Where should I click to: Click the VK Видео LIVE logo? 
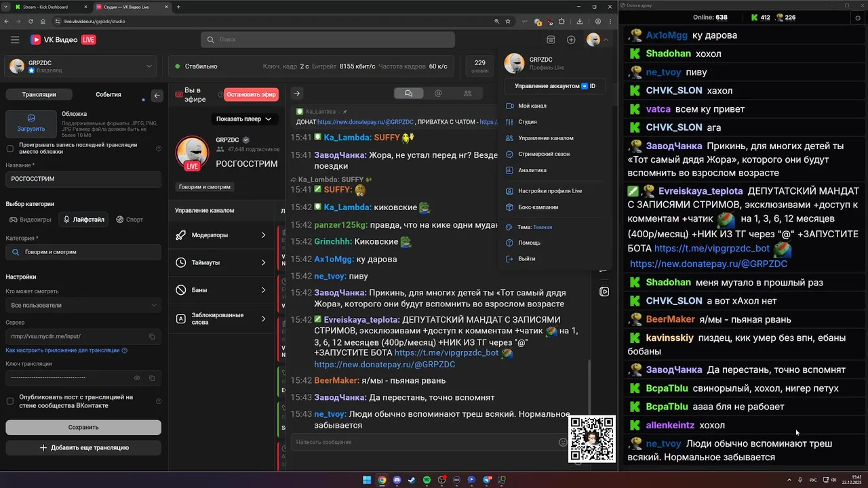coord(63,40)
